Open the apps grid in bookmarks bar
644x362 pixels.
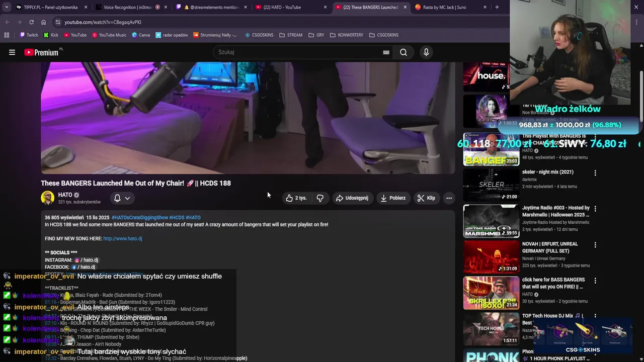(x=7, y=35)
